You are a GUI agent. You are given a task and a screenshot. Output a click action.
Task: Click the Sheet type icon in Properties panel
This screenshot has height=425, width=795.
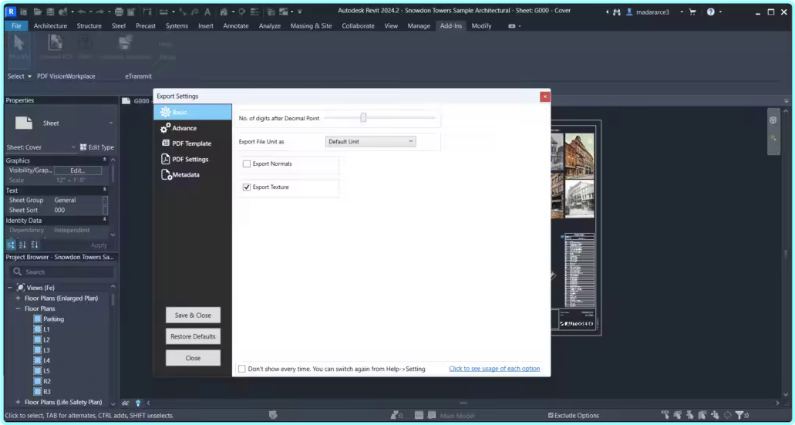tap(23, 123)
